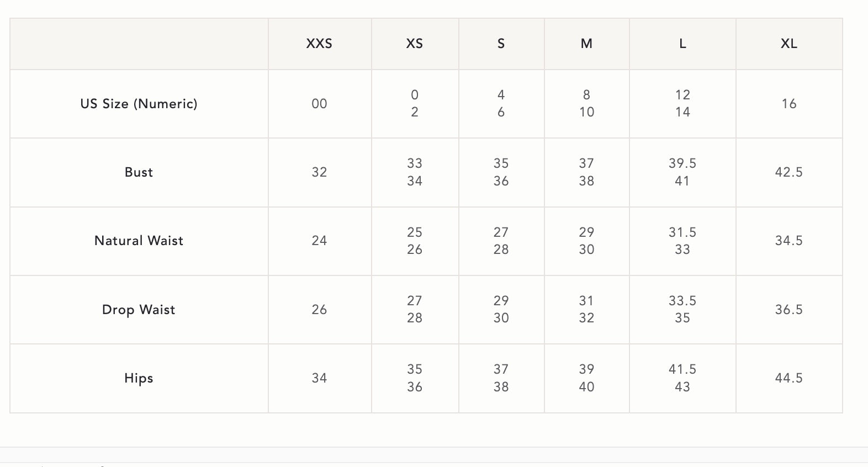Viewport: 868px width, 467px height.
Task: Select the XL numeric size 16 cell
Action: coord(788,104)
